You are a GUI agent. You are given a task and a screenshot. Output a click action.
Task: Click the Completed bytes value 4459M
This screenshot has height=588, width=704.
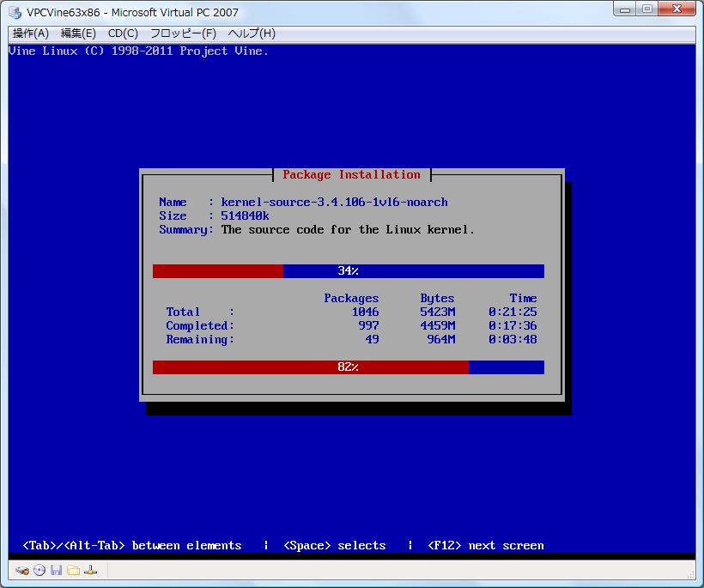point(437,326)
